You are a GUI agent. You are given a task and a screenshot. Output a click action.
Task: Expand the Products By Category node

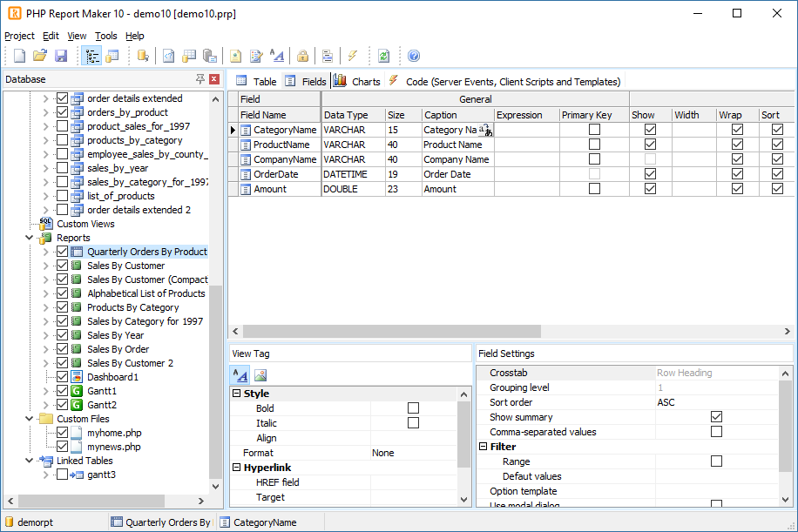pos(46,307)
